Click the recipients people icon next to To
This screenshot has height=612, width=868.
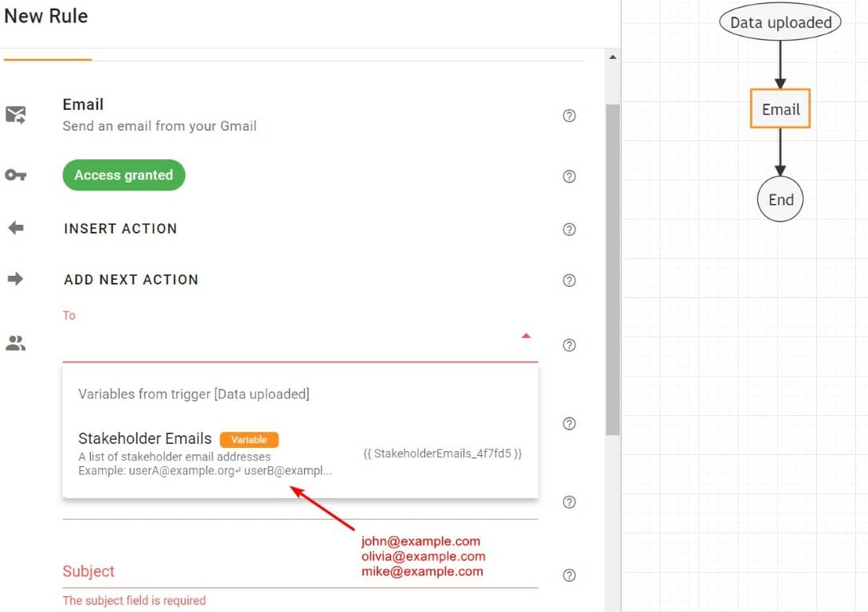(16, 343)
